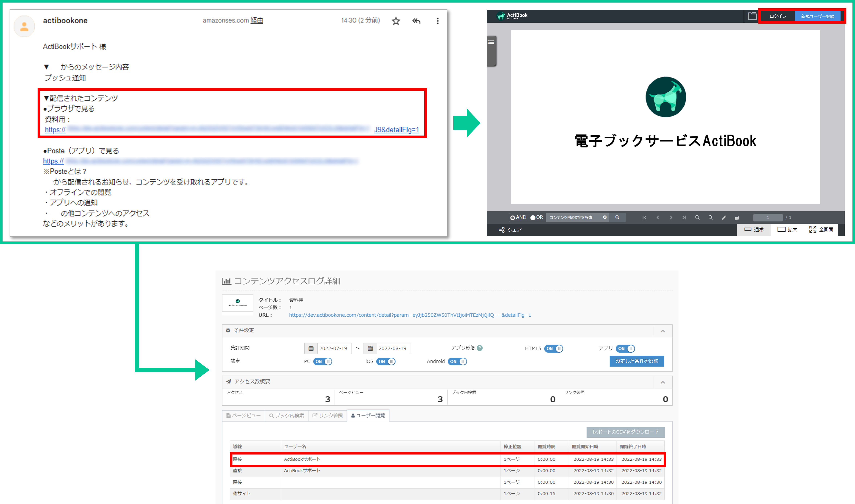Collapse the アクセス数概要 panel with chevron
855x504 pixels.
pyautogui.click(x=663, y=382)
